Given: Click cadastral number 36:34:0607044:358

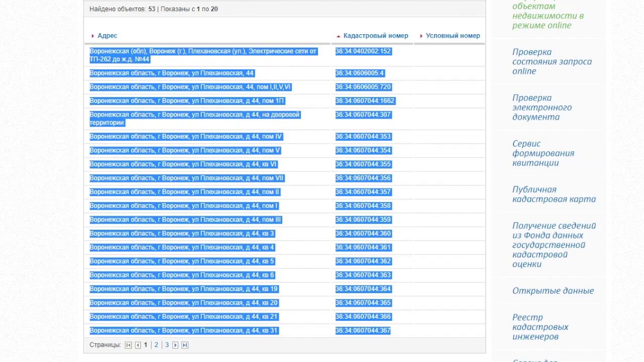Looking at the screenshot, I should [363, 206].
